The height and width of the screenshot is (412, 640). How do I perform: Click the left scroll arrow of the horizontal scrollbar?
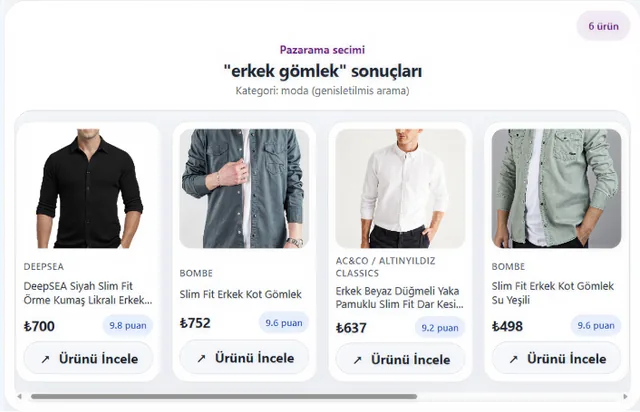pyautogui.click(x=19, y=396)
